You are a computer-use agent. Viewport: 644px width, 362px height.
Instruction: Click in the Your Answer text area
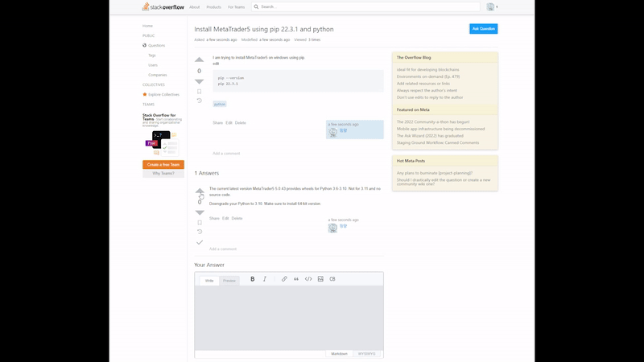coord(289,318)
